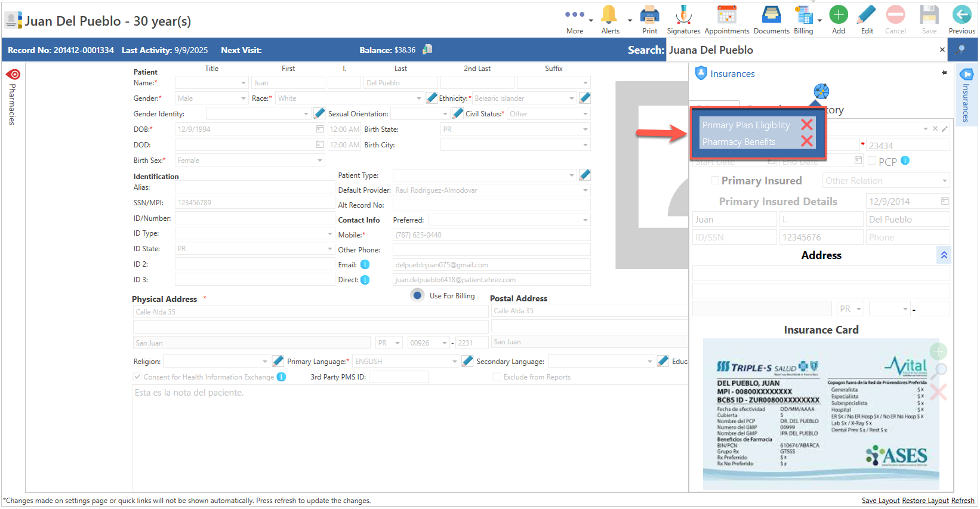Image resolution: width=980 pixels, height=509 pixels.
Task: Toggle Exclude from Reports checkbox
Action: [497, 377]
